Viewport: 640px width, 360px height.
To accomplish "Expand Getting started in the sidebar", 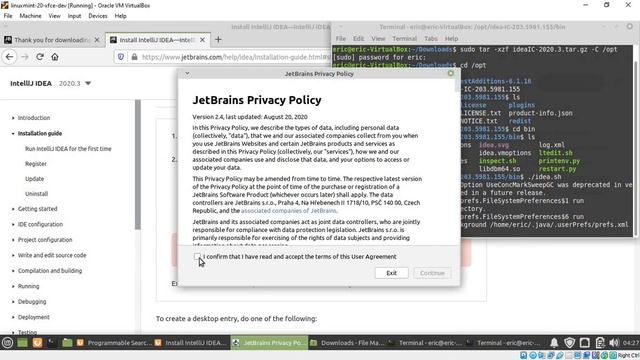I will pyautogui.click(x=38, y=209).
